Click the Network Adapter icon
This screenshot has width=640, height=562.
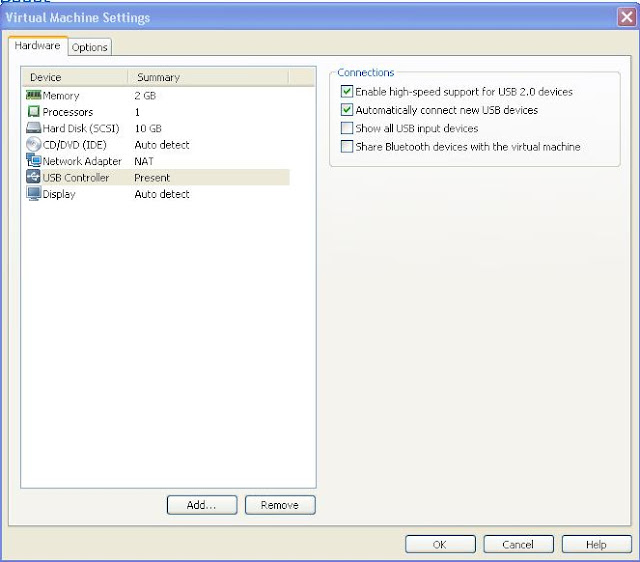pos(33,160)
